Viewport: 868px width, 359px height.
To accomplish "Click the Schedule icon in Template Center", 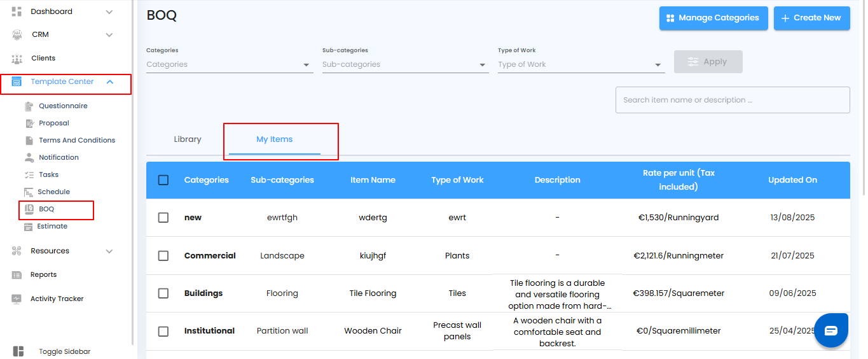I will [29, 192].
